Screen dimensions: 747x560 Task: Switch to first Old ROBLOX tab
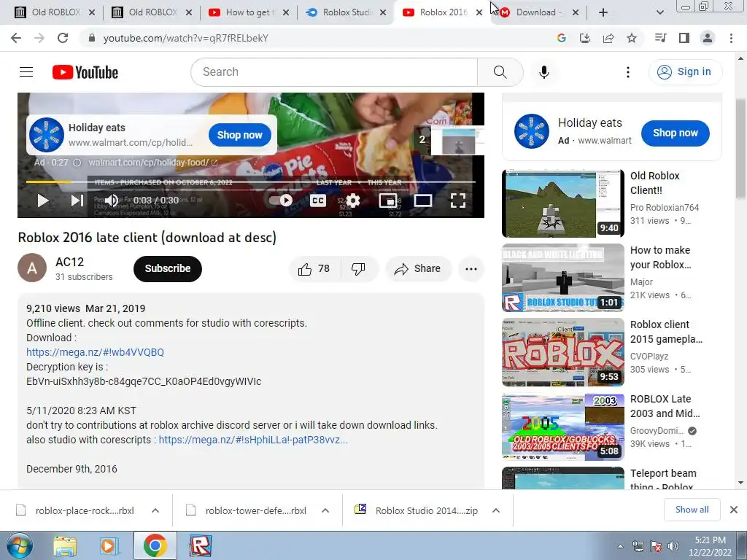[x=53, y=12]
